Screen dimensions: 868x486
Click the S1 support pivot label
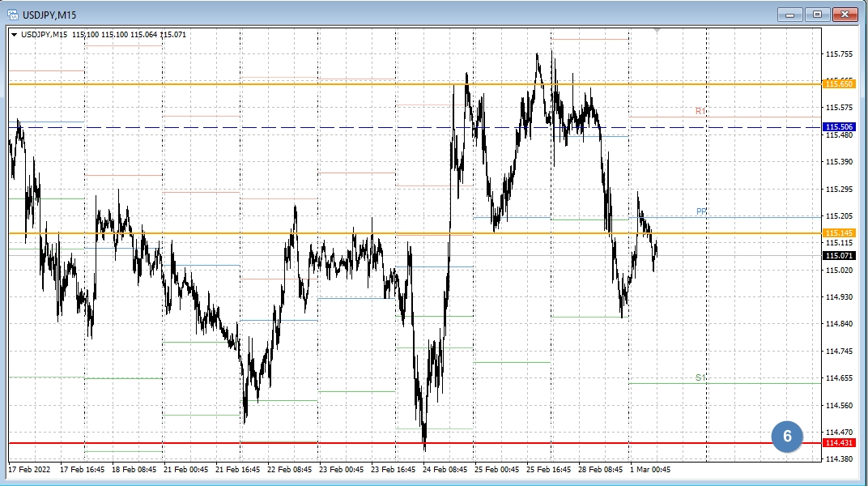pos(700,377)
